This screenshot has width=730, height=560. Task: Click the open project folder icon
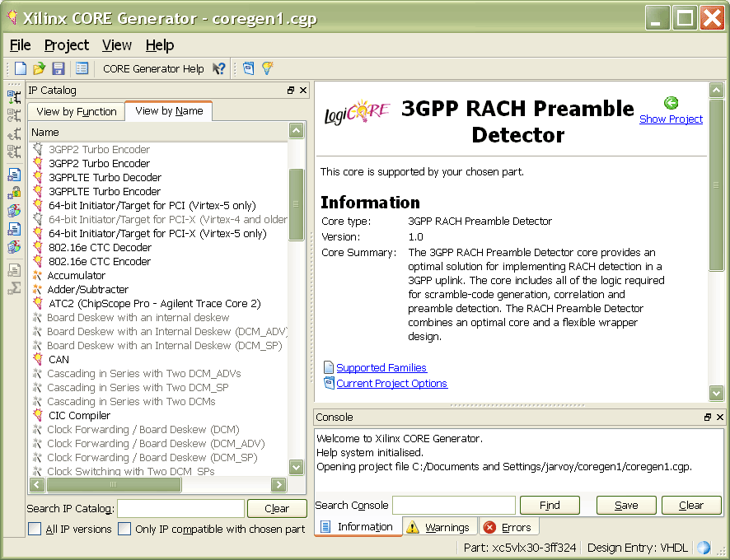tap(39, 69)
